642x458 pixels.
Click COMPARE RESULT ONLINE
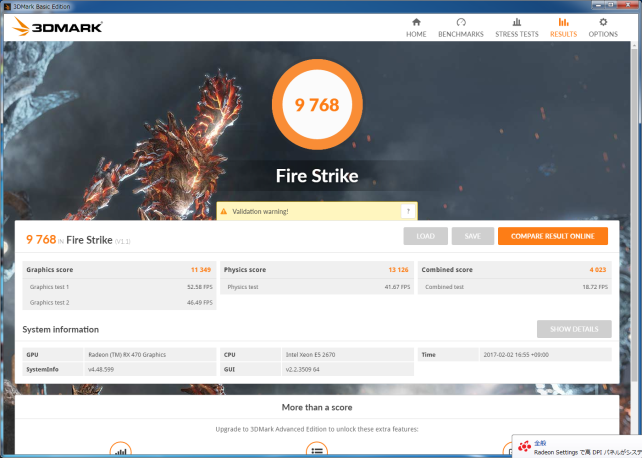coord(553,236)
